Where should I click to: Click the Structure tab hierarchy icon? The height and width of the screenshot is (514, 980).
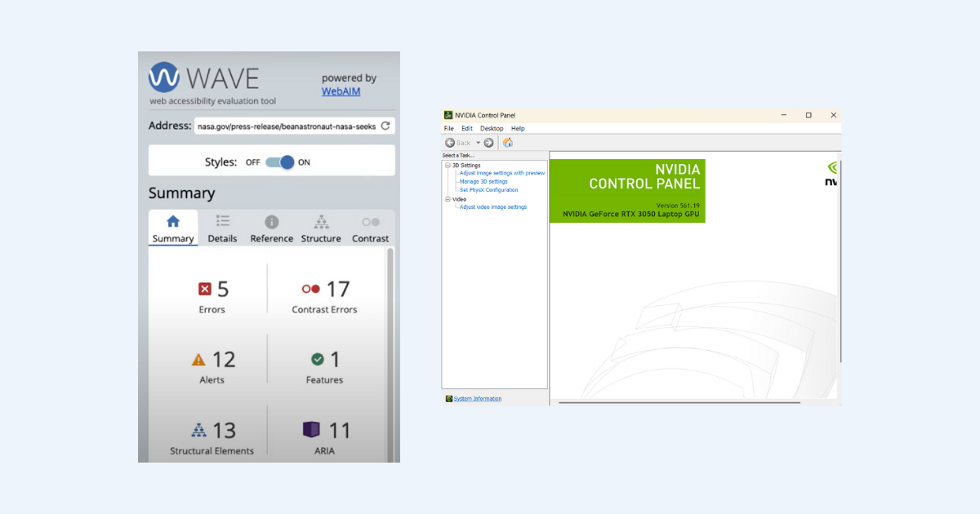click(x=321, y=221)
